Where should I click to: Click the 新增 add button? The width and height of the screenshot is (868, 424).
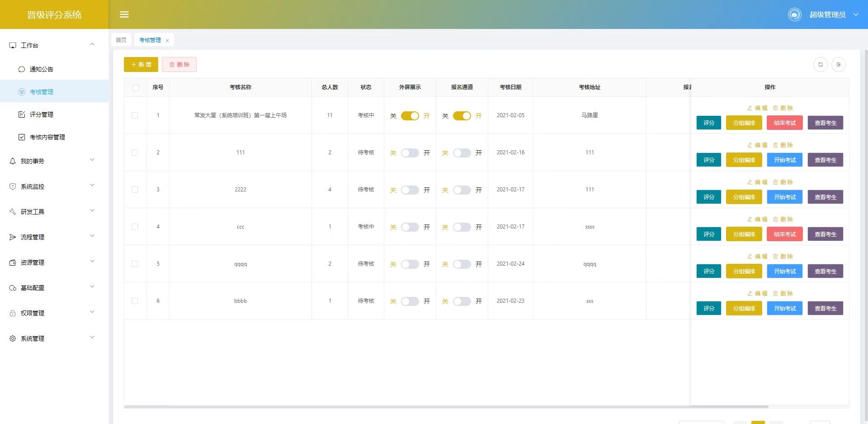click(141, 65)
